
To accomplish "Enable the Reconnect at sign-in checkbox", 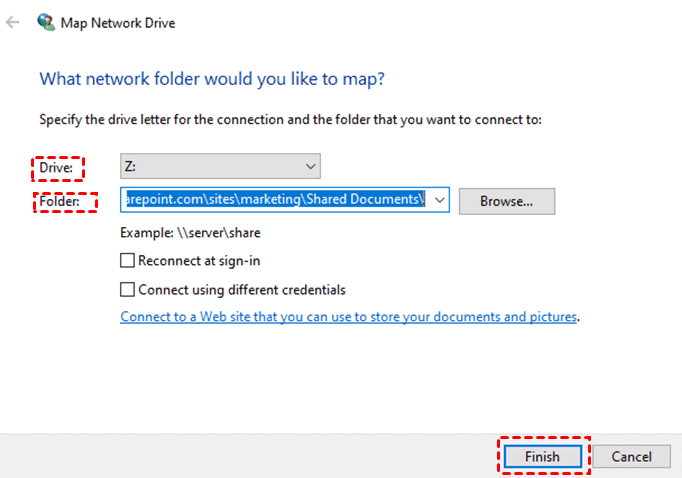I will tap(127, 261).
